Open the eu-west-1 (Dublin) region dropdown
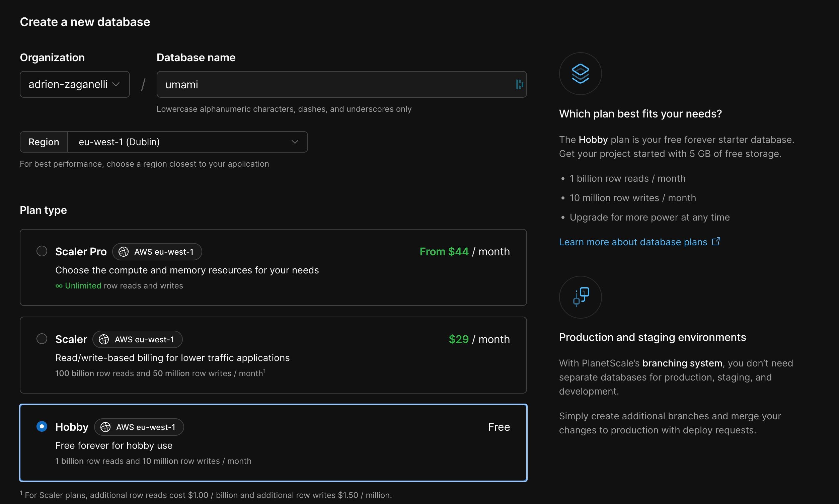Screen dimensions: 839x504 click(x=187, y=142)
